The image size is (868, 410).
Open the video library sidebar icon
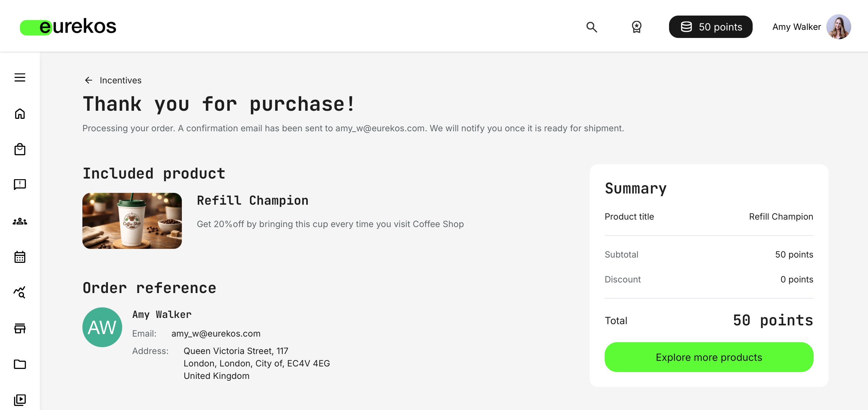(20, 400)
